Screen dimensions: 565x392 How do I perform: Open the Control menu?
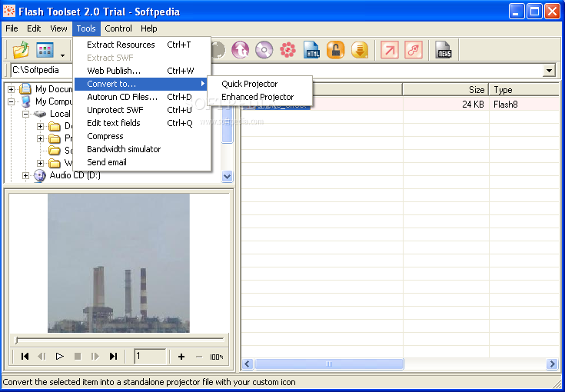point(118,28)
